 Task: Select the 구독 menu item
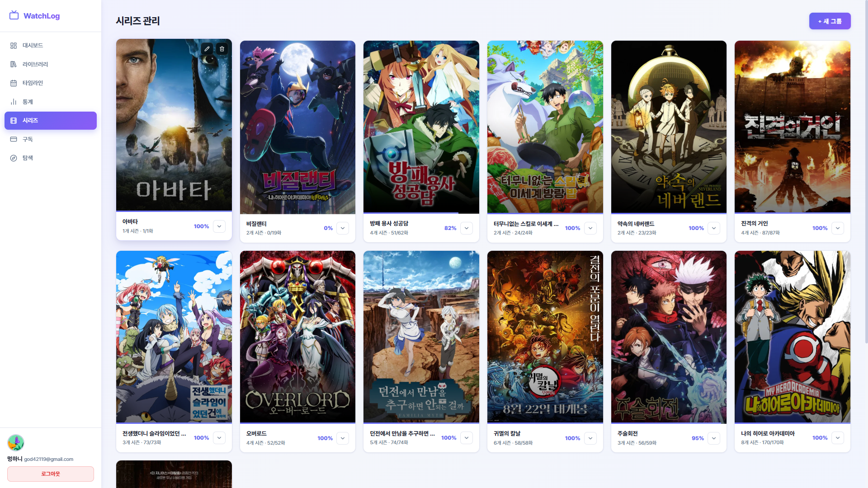coord(51,139)
